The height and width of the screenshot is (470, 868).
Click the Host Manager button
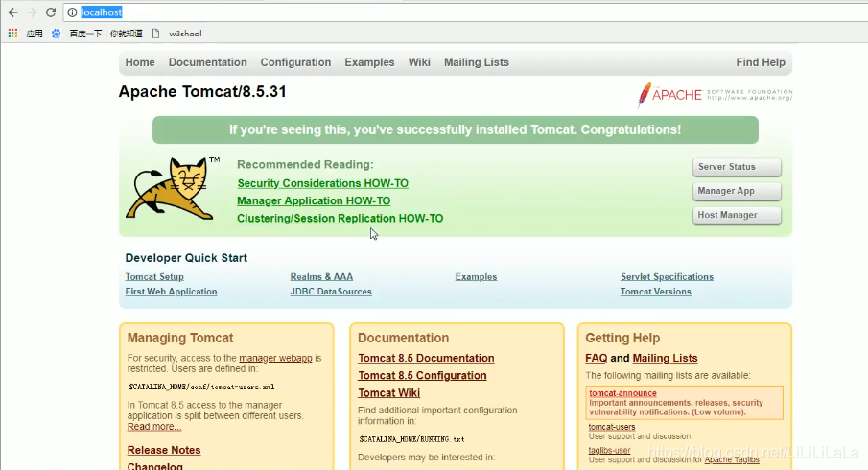[737, 215]
